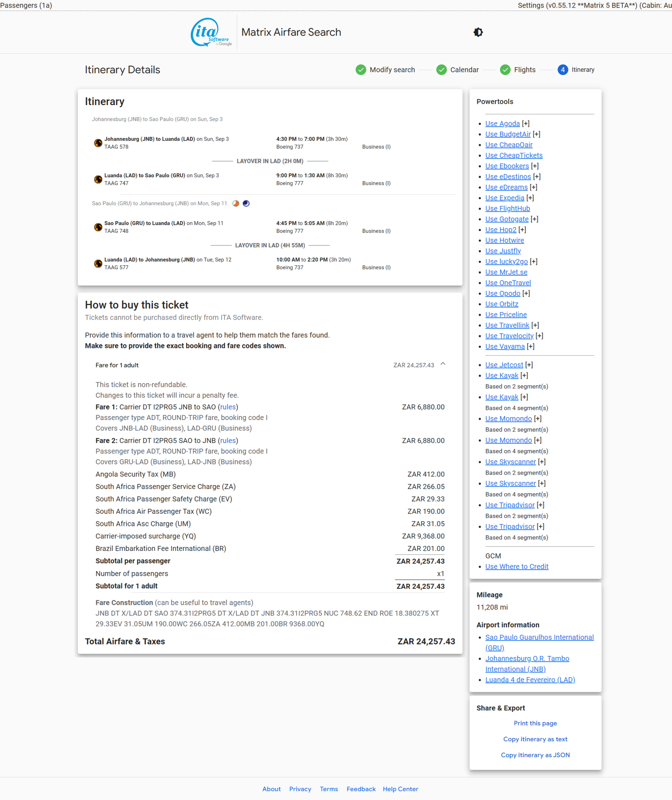Click the TAAG 748 airline logo
Image resolution: width=672 pixels, height=800 pixels.
pos(98,227)
